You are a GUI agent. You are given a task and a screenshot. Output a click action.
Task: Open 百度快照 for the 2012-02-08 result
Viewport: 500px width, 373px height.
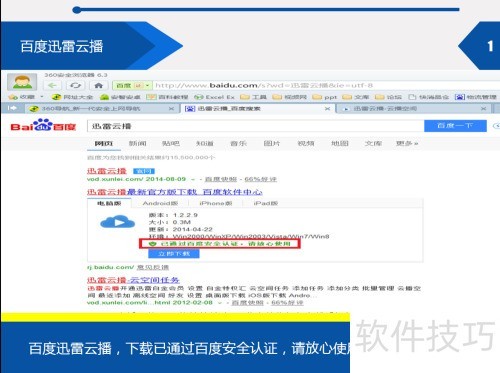[247, 303]
